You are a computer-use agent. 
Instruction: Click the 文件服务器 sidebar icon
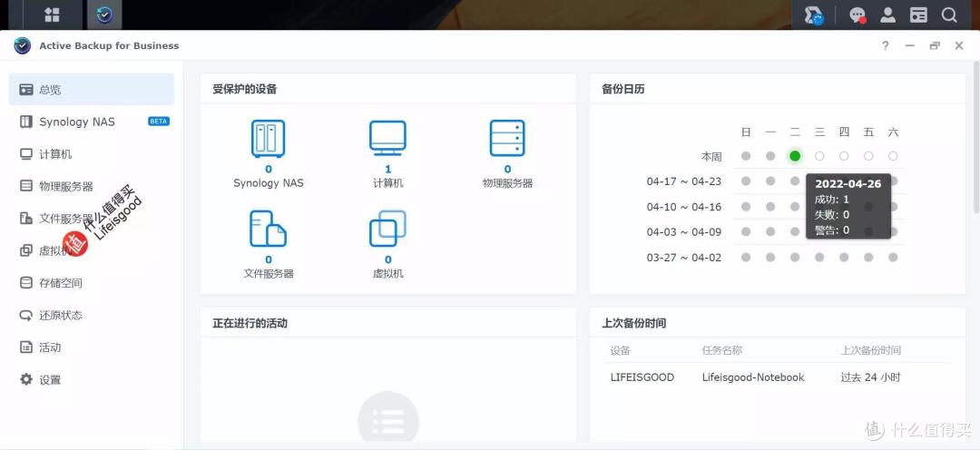(26, 218)
